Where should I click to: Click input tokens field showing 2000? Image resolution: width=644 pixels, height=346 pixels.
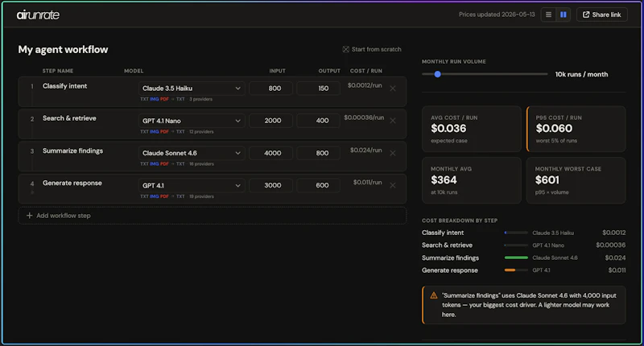(x=270, y=121)
